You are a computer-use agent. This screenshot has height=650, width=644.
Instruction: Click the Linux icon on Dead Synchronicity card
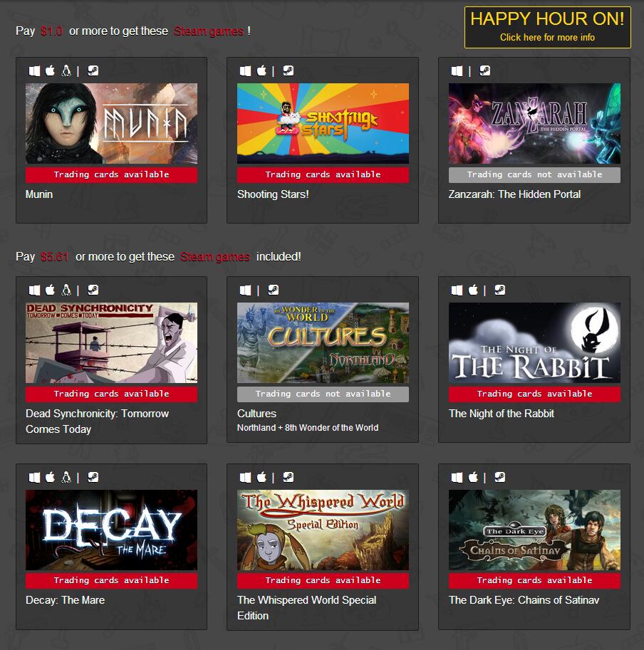66,290
